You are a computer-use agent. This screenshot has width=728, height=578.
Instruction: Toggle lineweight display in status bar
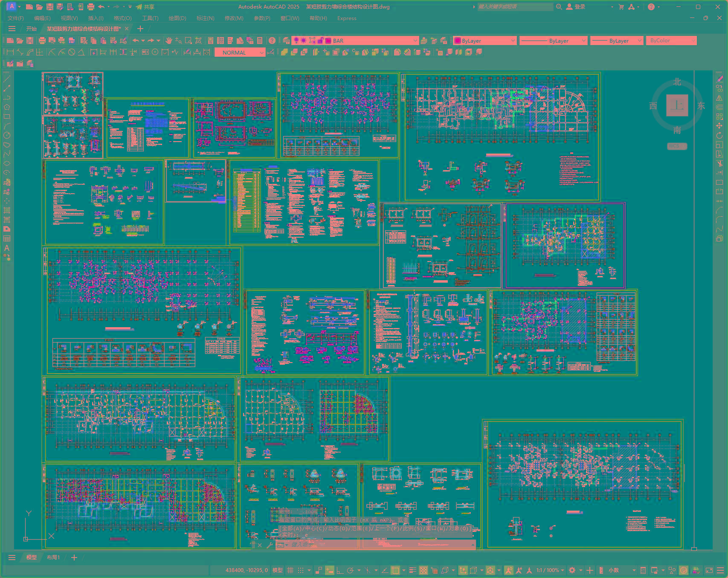(413, 570)
